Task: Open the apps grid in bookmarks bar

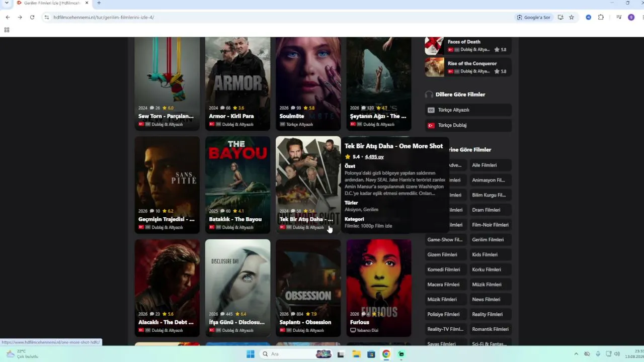Action: 7,30
